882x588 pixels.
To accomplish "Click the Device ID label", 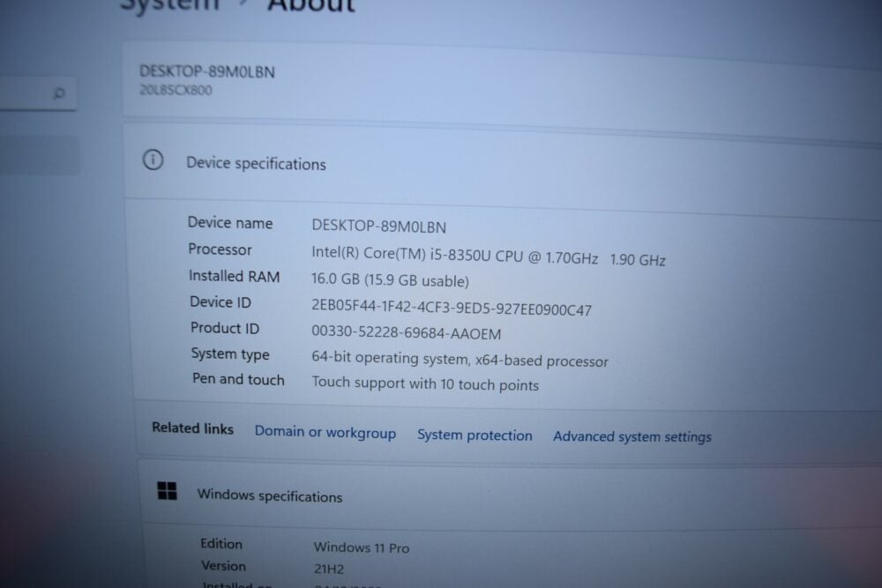I will click(220, 301).
